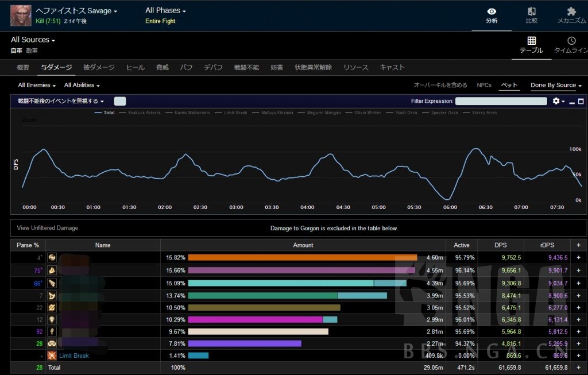Click the View Unfiltered Damage link
Screen dimensions: 588x375
tap(47, 228)
